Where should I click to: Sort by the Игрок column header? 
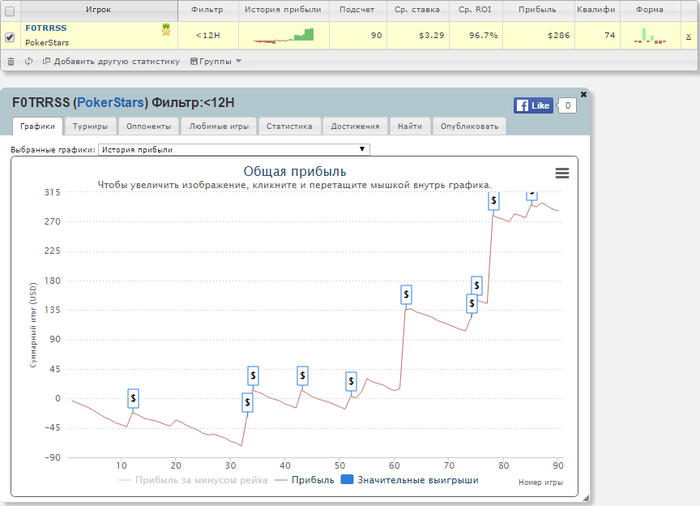[x=99, y=9]
